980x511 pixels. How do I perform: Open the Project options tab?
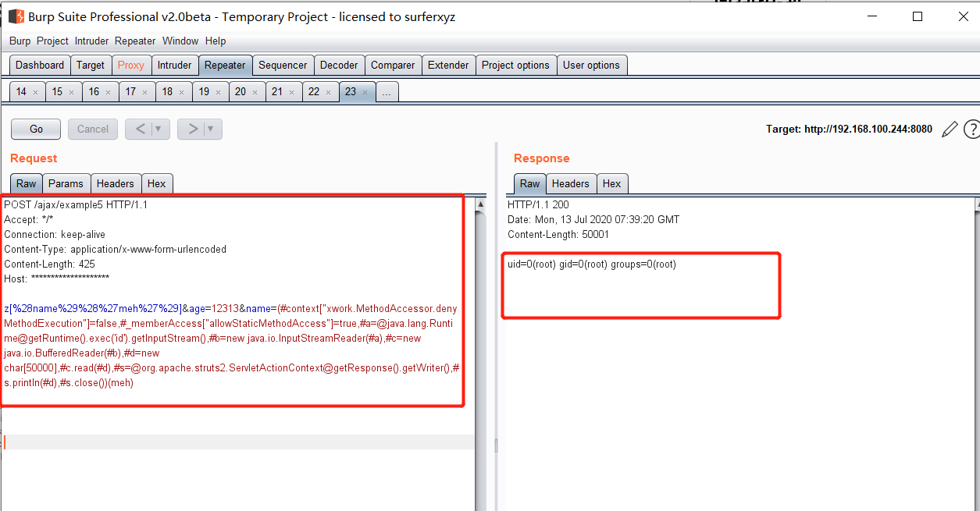tap(515, 66)
